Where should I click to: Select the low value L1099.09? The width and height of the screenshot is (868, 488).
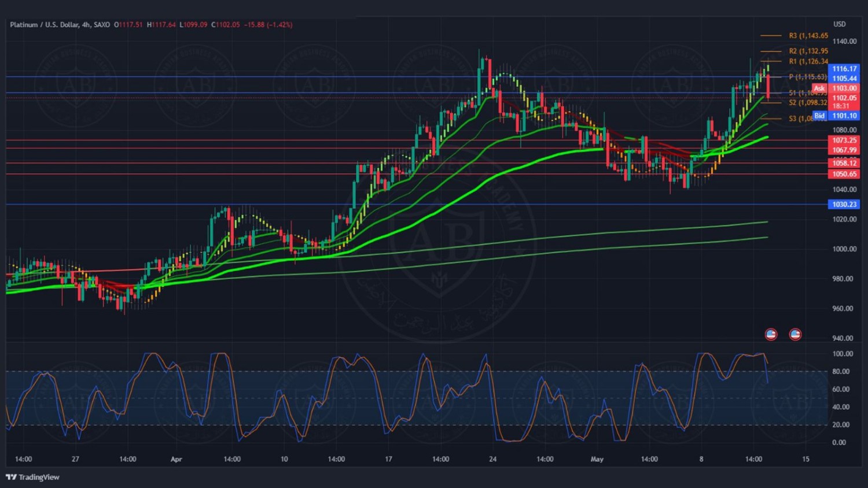click(x=193, y=25)
